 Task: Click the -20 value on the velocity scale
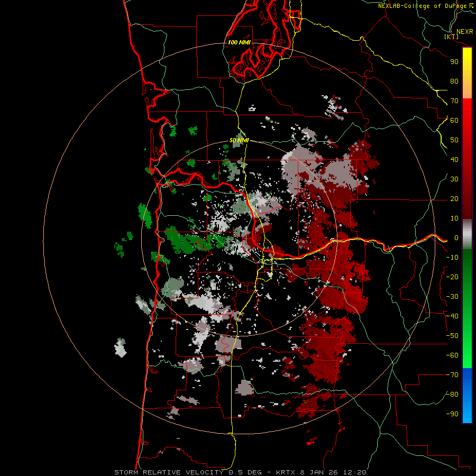452,277
